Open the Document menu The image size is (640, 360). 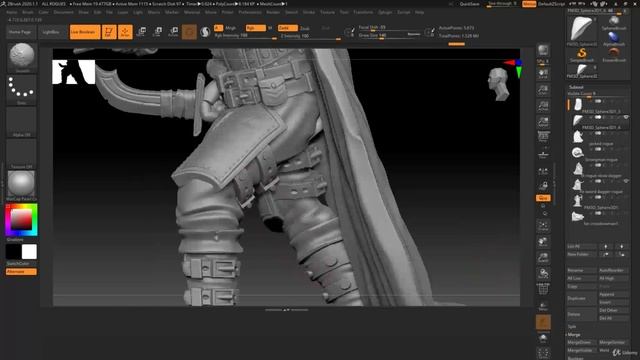[64, 12]
